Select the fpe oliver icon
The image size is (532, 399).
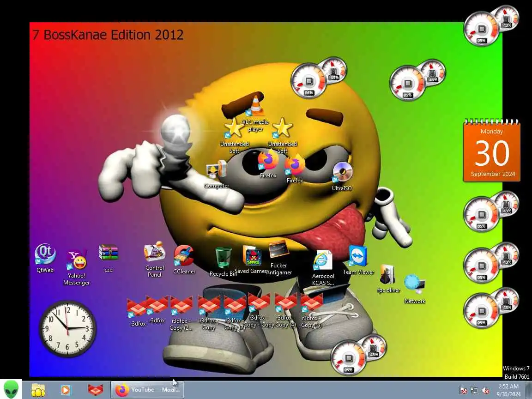[x=388, y=279]
